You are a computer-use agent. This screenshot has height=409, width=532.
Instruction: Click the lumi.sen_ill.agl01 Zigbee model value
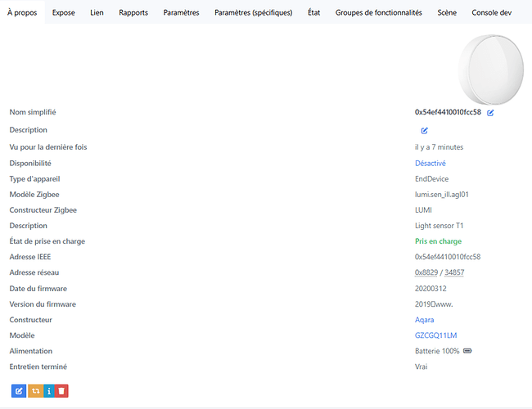coord(441,195)
